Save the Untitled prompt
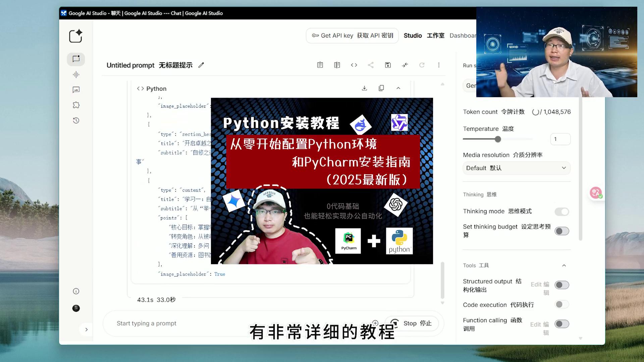The width and height of the screenshot is (644, 362). click(388, 65)
